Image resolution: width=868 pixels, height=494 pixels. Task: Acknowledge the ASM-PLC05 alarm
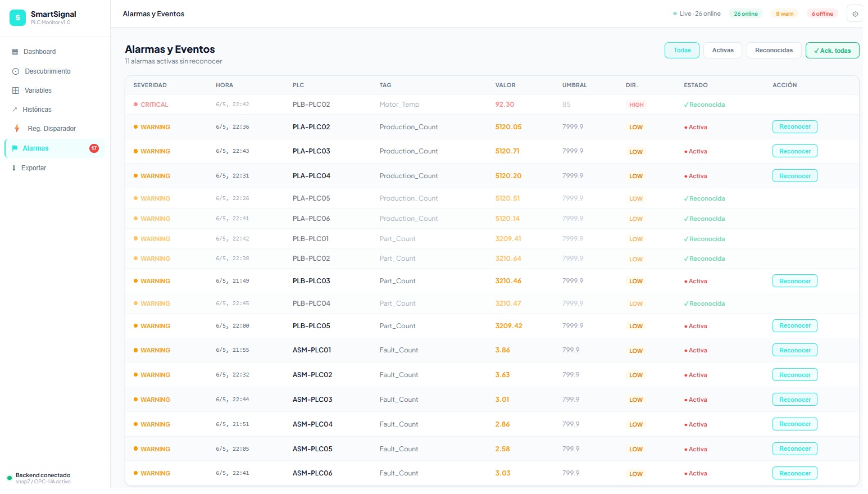click(x=795, y=449)
